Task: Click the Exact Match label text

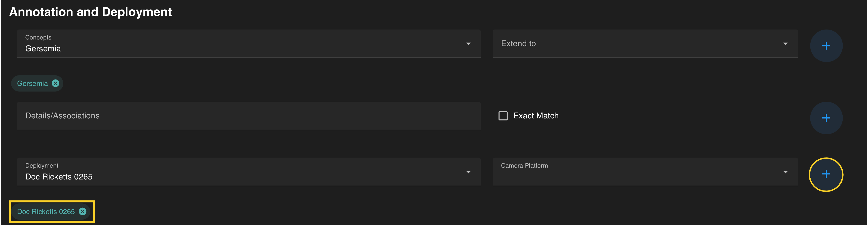Action: (536, 116)
